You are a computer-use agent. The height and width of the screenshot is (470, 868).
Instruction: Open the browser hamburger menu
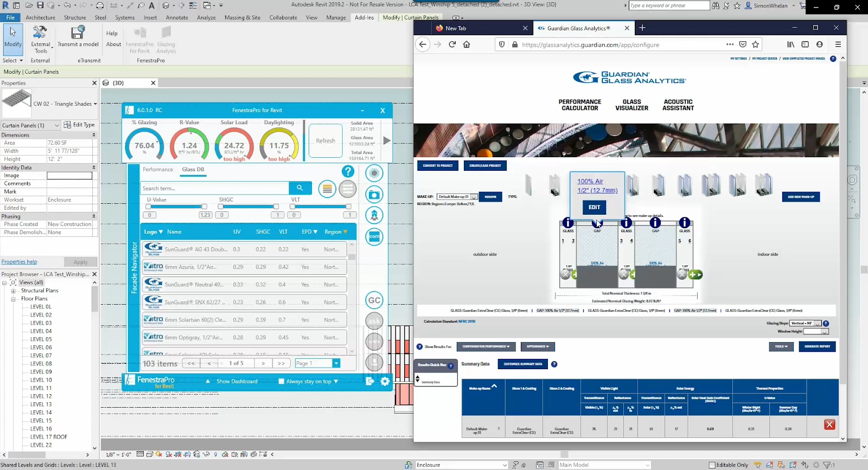click(838, 44)
